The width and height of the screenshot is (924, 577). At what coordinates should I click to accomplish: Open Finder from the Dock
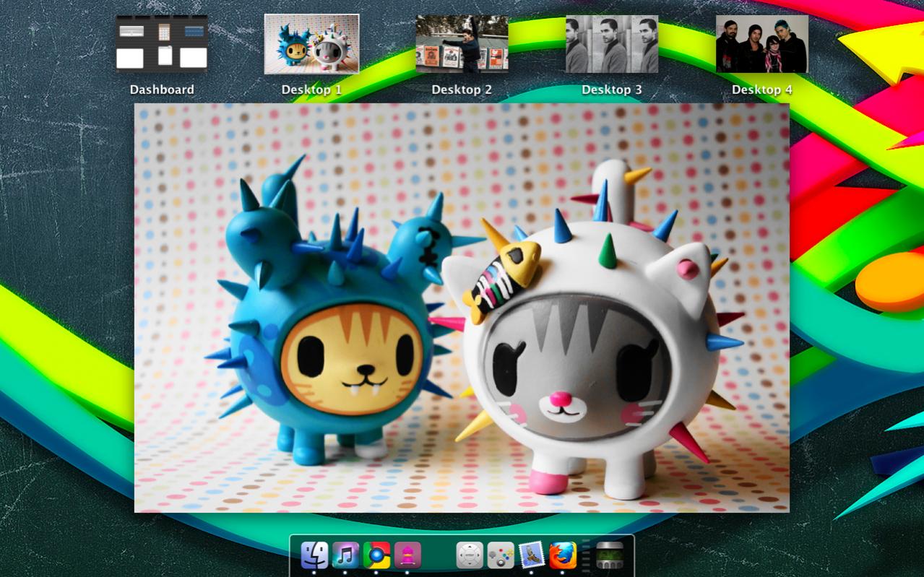click(314, 555)
